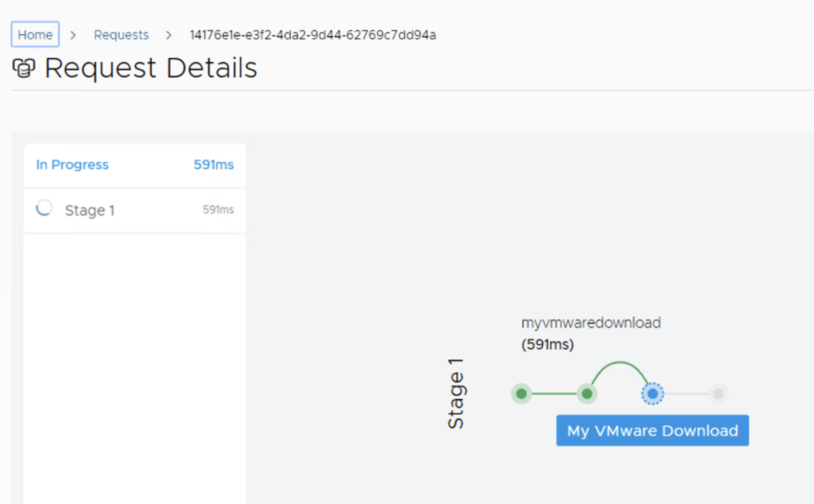
Task: Click the vertical Stage 1 diagram label
Action: [456, 394]
